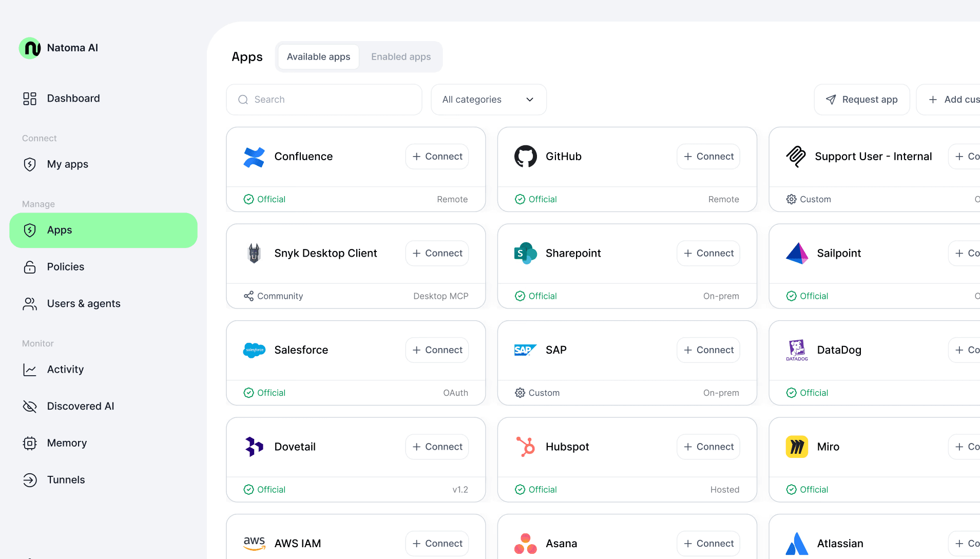
Task: Go to Dashboard in sidebar
Action: [103, 99]
